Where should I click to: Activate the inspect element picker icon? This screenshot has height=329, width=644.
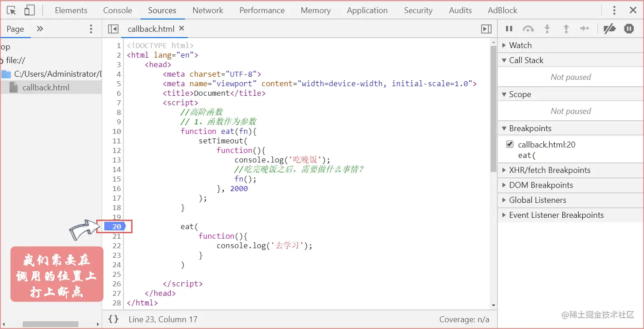pyautogui.click(x=12, y=10)
